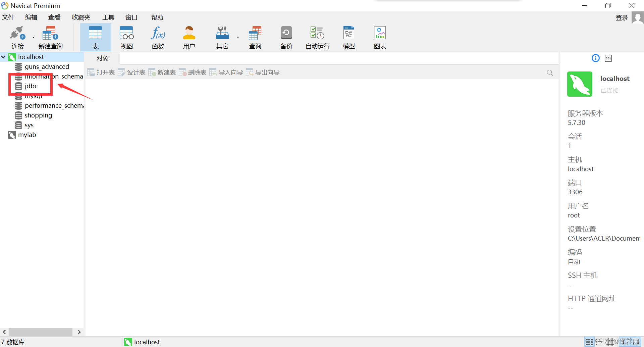The image size is (644, 347).
Task: Open the 工具 menu
Action: pyautogui.click(x=108, y=17)
